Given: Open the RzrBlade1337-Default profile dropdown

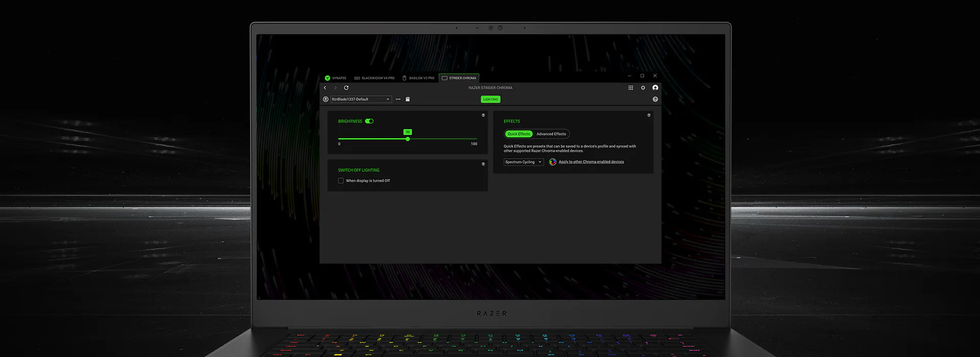Looking at the screenshot, I should coord(361,99).
